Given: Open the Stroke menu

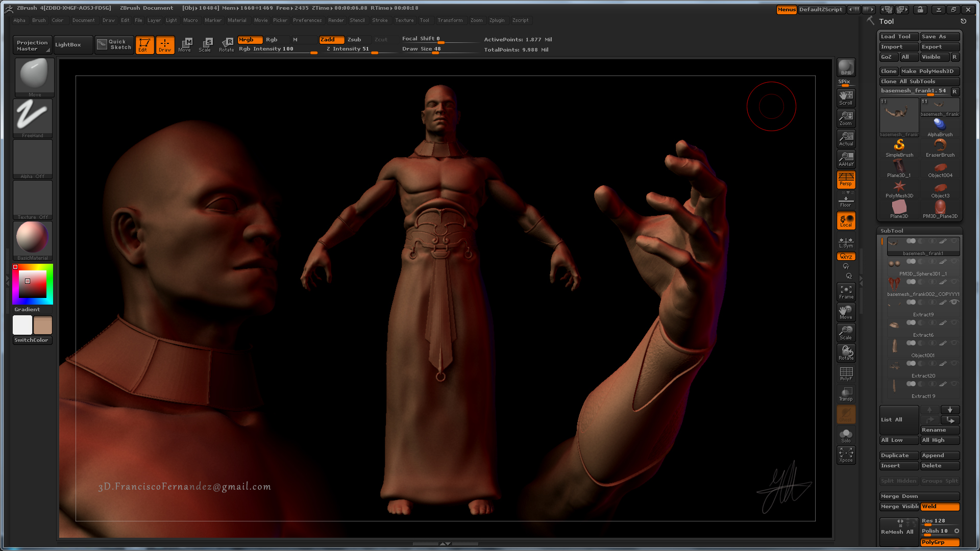Looking at the screenshot, I should (380, 20).
